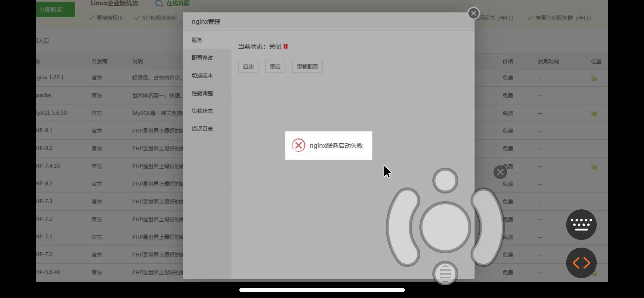Viewport: 644px width, 298px height.
Task: View the 负载状态 tab
Action: point(207,111)
